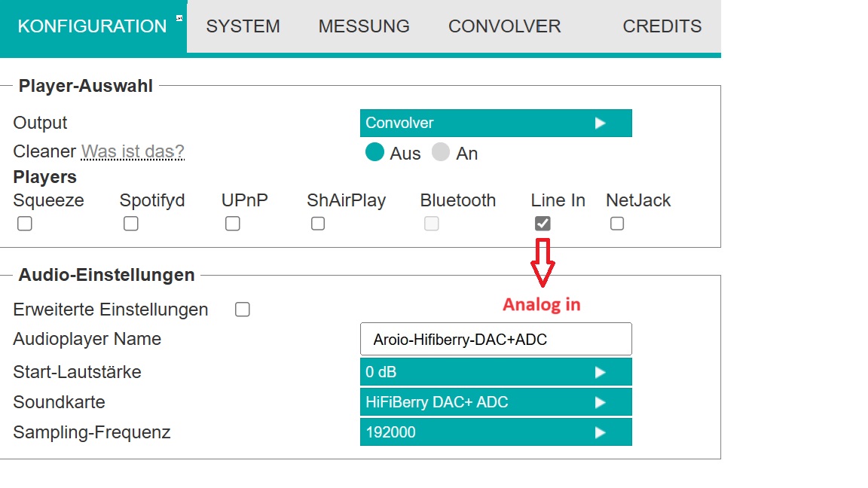Click the Audioplayer Name input field
Image resolution: width=868 pixels, height=488 pixels.
[x=495, y=339]
